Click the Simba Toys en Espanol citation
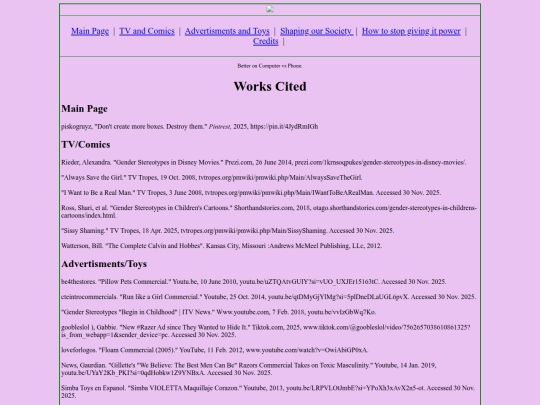This screenshot has width=540, height=405. pyautogui.click(x=268, y=392)
